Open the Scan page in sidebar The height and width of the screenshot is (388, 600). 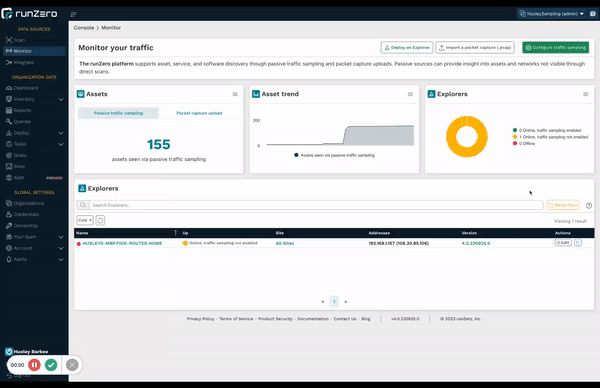(15, 40)
